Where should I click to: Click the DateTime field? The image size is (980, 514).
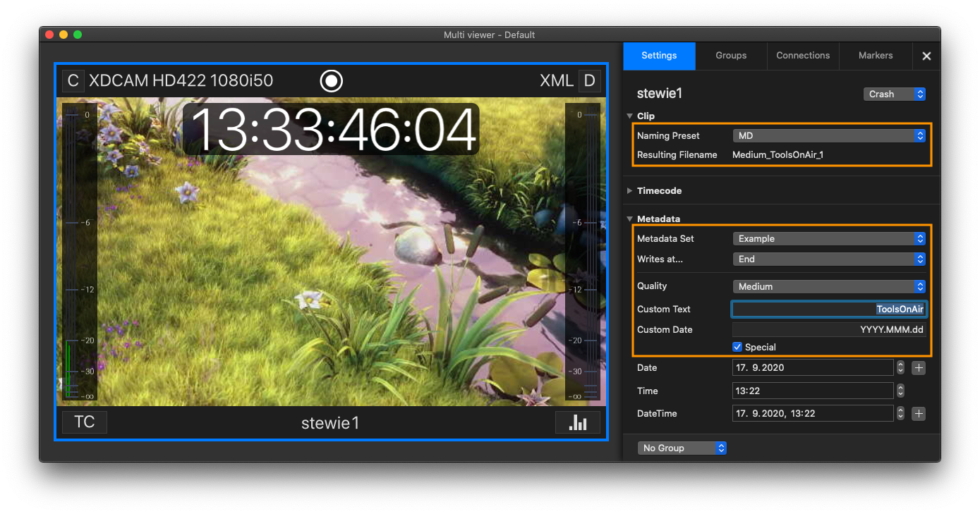click(x=813, y=414)
